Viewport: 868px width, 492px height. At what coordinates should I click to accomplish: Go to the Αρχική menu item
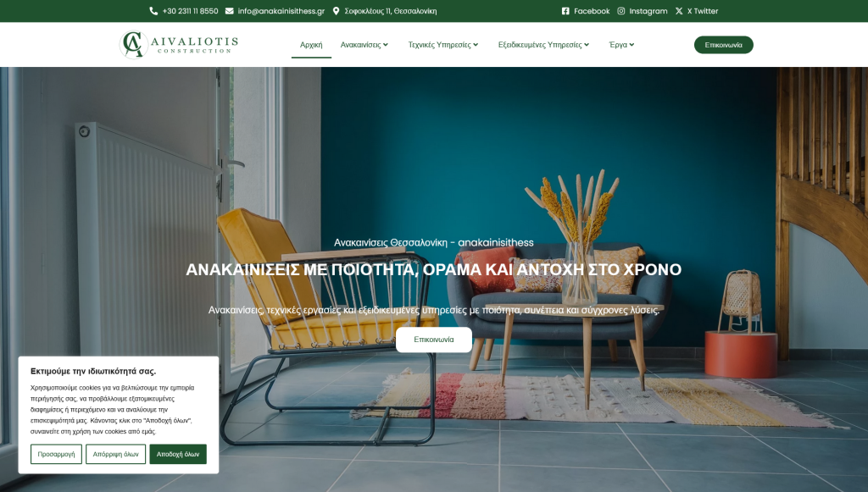click(x=311, y=45)
